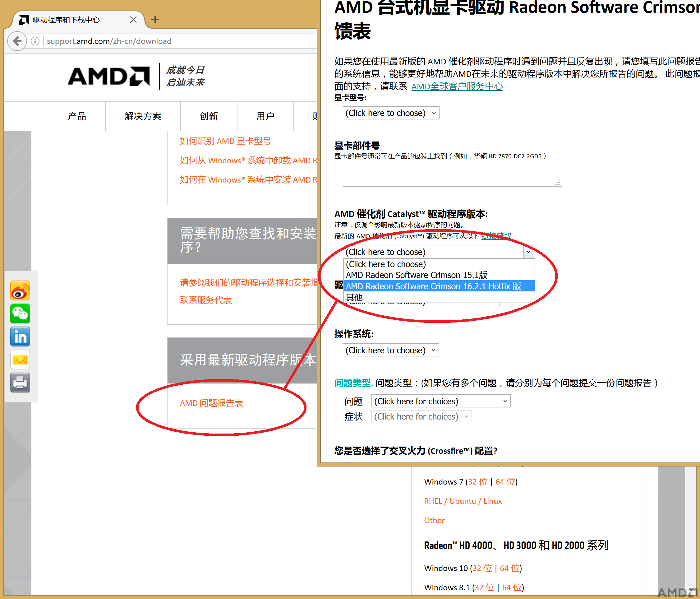
Task: Open RHEL / Ubuntu / Linux driver link
Action: 463,501
